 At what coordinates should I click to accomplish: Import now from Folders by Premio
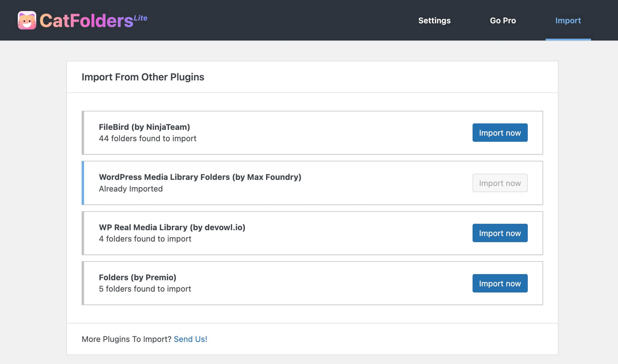click(500, 283)
